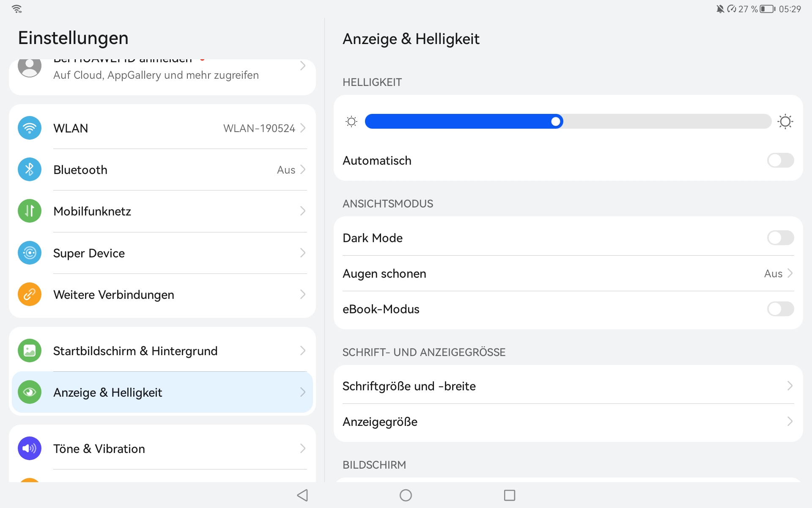Tap the HUAWEI ID profile avatar

(30, 67)
